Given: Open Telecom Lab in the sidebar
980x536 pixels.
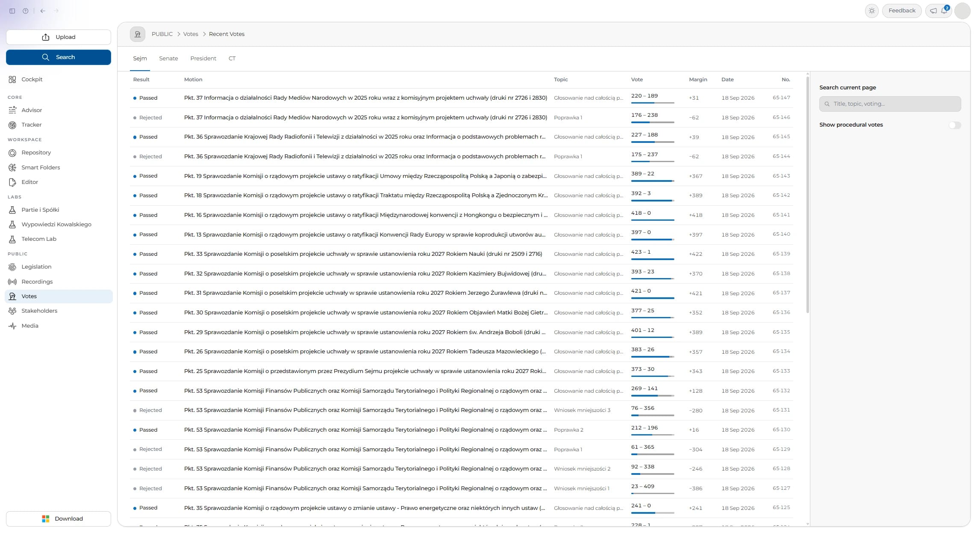Looking at the screenshot, I should point(59,239).
